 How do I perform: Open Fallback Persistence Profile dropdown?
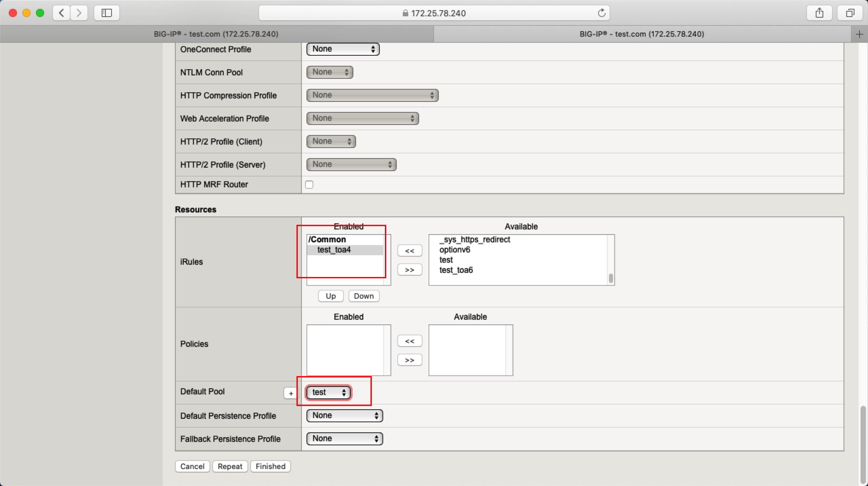(x=344, y=438)
